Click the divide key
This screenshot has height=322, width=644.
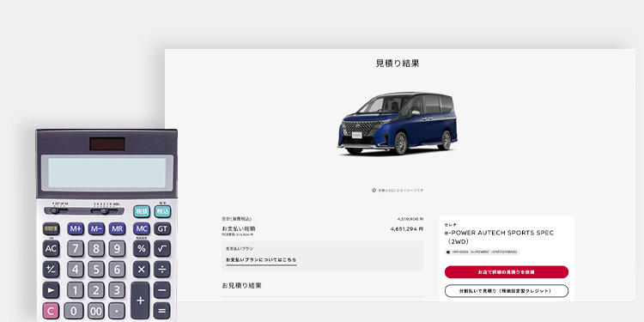[162, 269]
